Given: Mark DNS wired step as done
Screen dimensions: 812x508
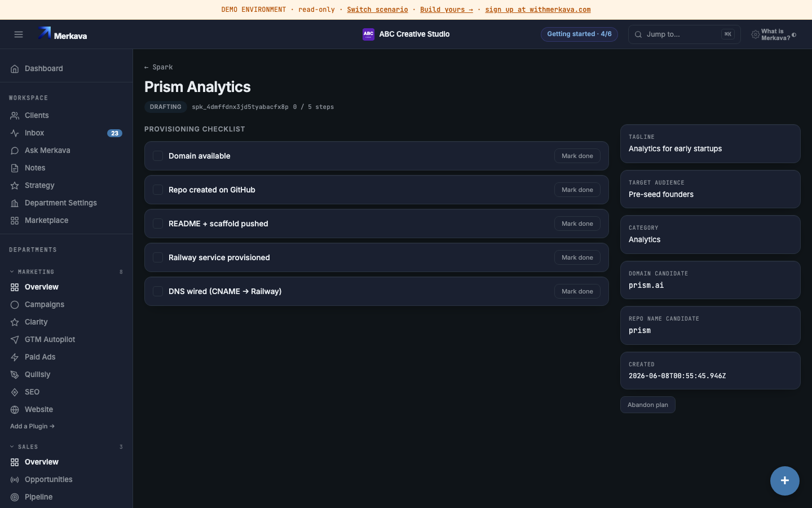Looking at the screenshot, I should tap(577, 291).
